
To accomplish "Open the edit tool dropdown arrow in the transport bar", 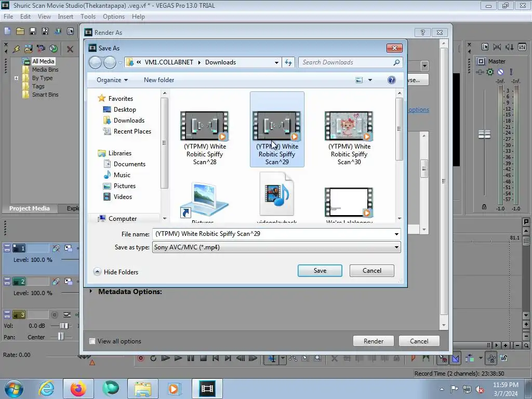I will 283,358.
